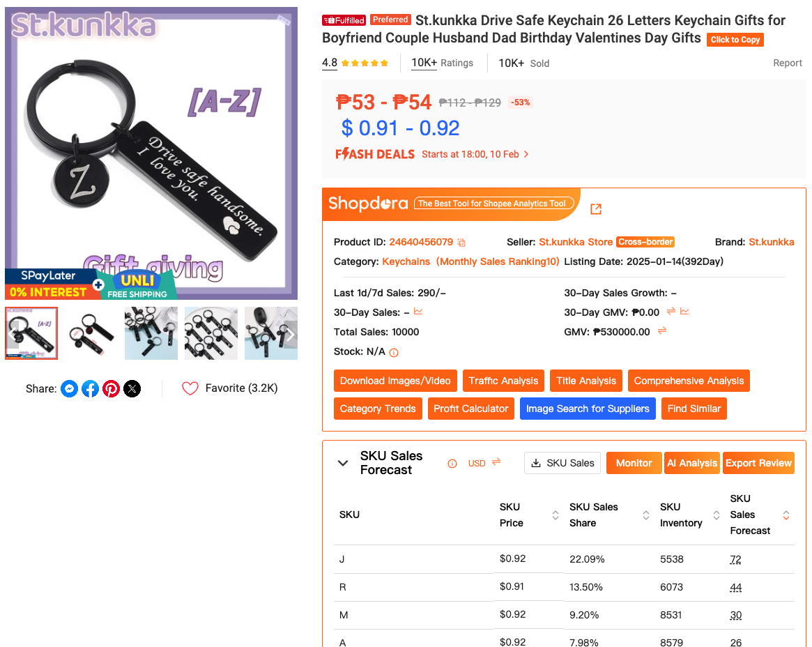Image resolution: width=812 pixels, height=647 pixels.
Task: Share product on Pinterest
Action: click(x=111, y=389)
